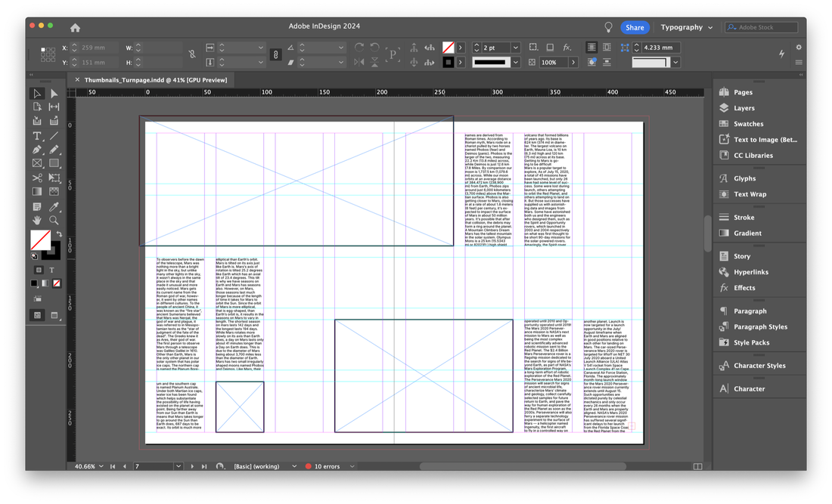Open the Typography workspace dropdown
This screenshot has height=504, width=832.
point(687,27)
